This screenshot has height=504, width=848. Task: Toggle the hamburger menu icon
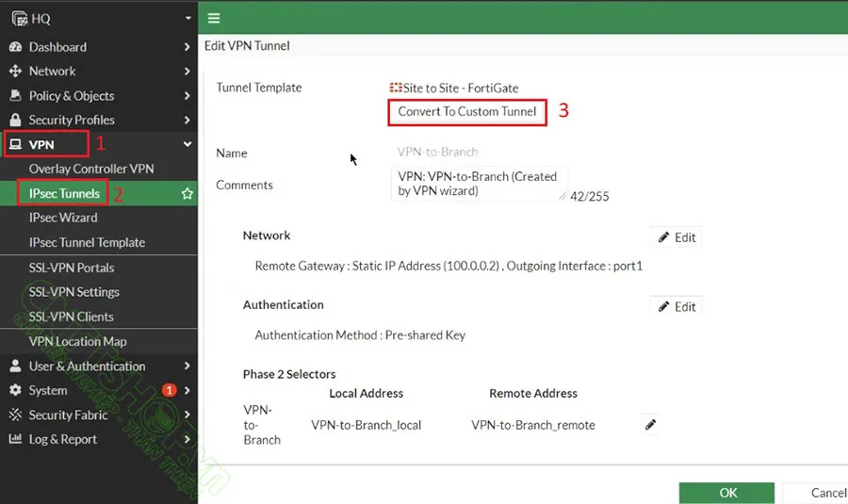point(214,19)
